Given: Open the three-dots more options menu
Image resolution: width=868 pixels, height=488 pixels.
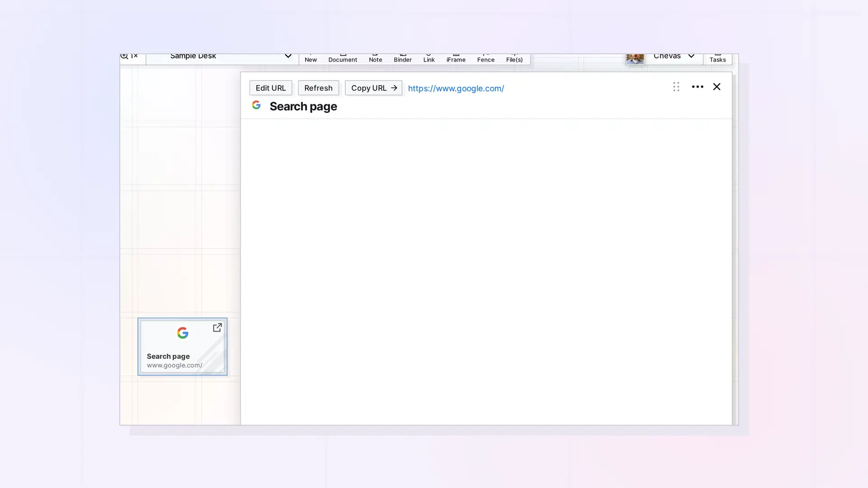Looking at the screenshot, I should [697, 87].
